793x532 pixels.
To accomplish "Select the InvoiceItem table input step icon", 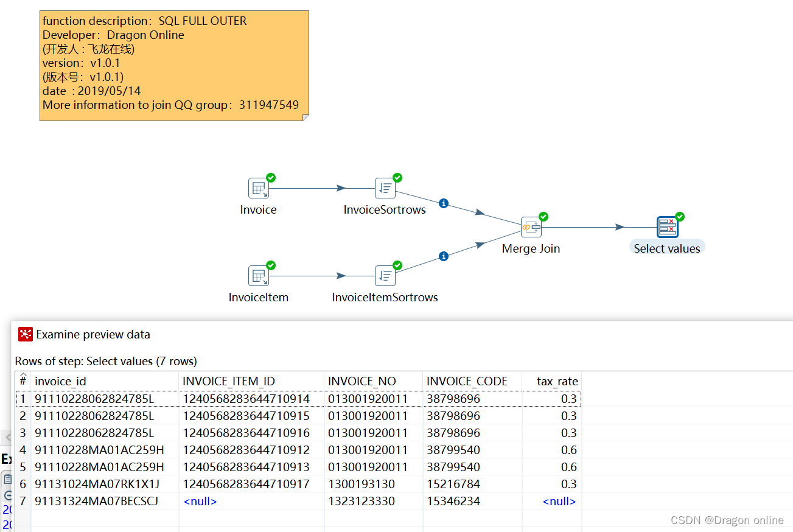I will [x=259, y=276].
